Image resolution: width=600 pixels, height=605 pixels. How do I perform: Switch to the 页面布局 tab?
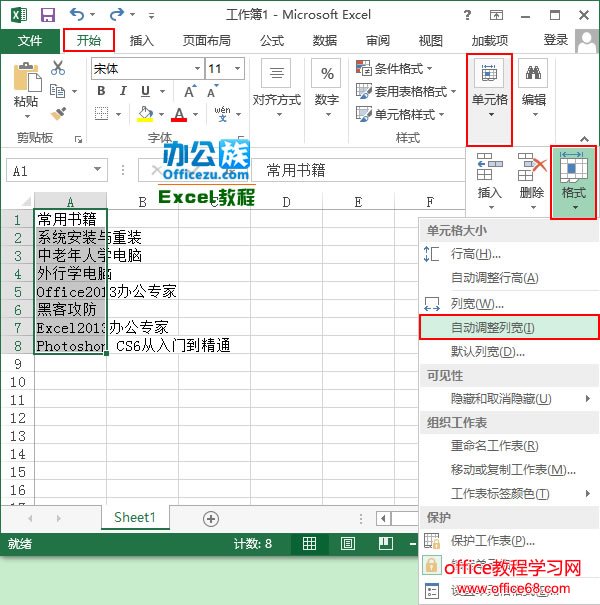(206, 40)
